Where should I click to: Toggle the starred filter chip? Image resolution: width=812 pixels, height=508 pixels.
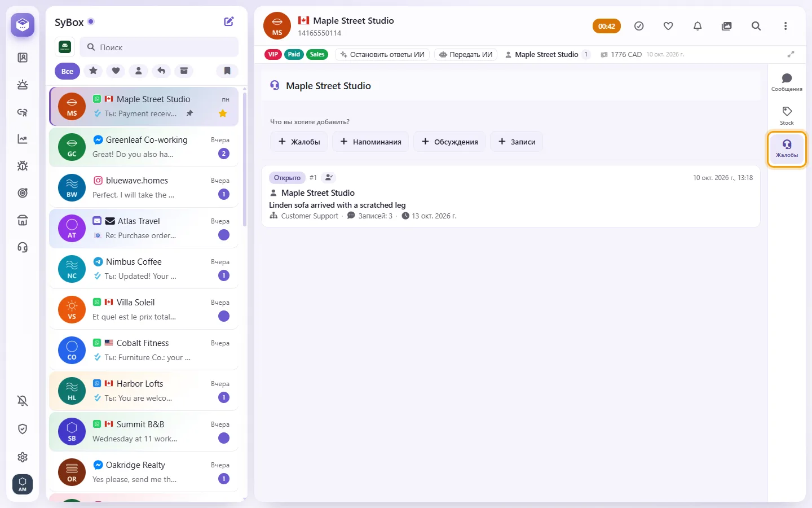[x=94, y=71]
